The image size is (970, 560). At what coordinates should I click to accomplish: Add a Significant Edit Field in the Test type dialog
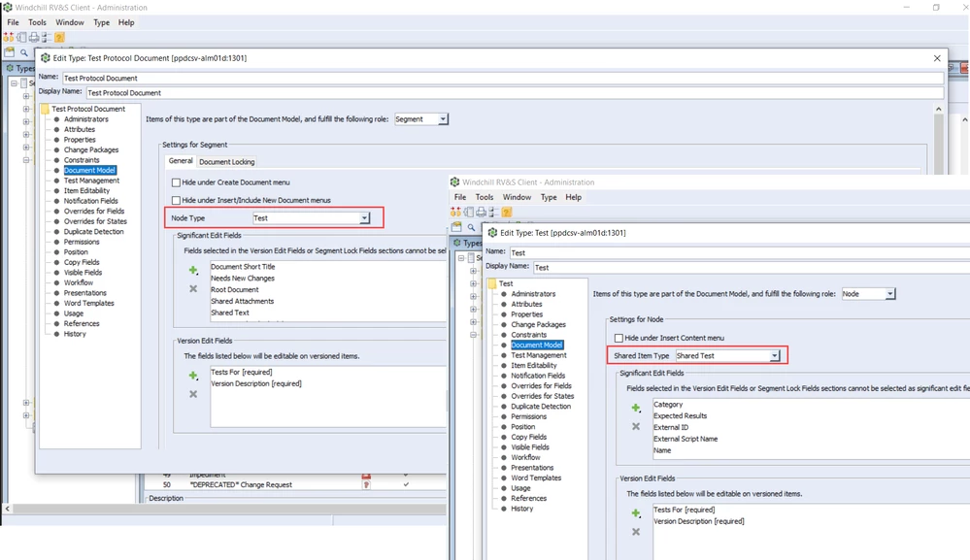[635, 408]
